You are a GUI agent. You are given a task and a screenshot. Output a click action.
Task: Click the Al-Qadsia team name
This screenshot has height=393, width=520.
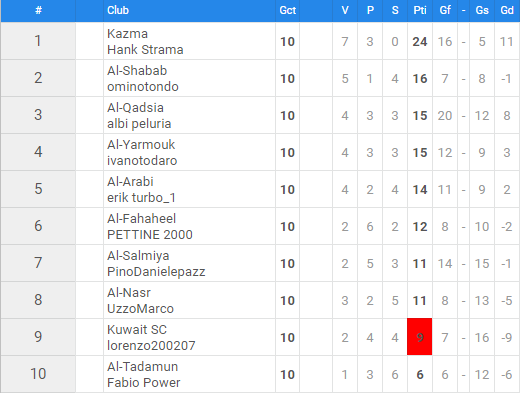(x=135, y=108)
